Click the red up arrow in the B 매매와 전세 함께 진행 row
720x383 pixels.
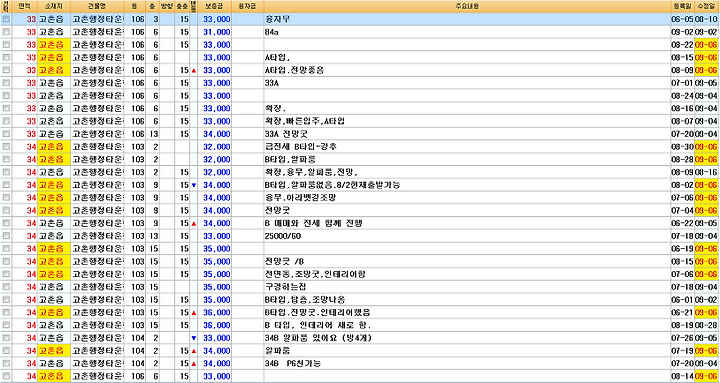(193, 223)
